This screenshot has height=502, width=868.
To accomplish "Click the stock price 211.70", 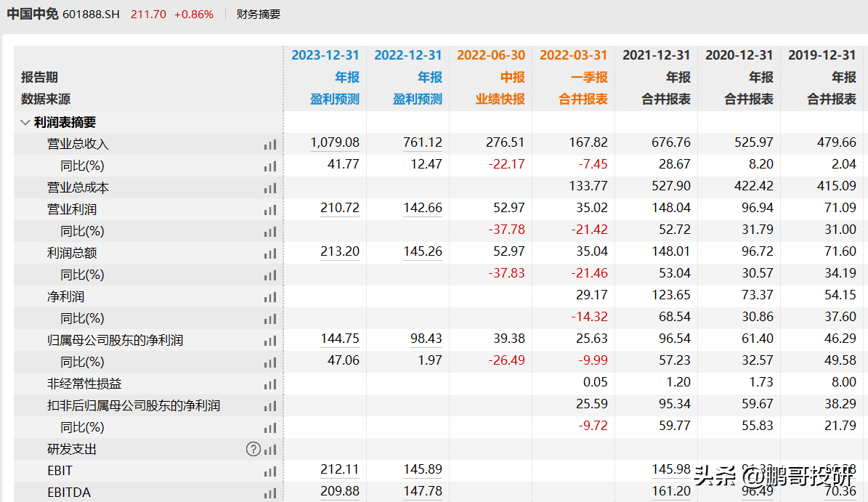I will [148, 15].
